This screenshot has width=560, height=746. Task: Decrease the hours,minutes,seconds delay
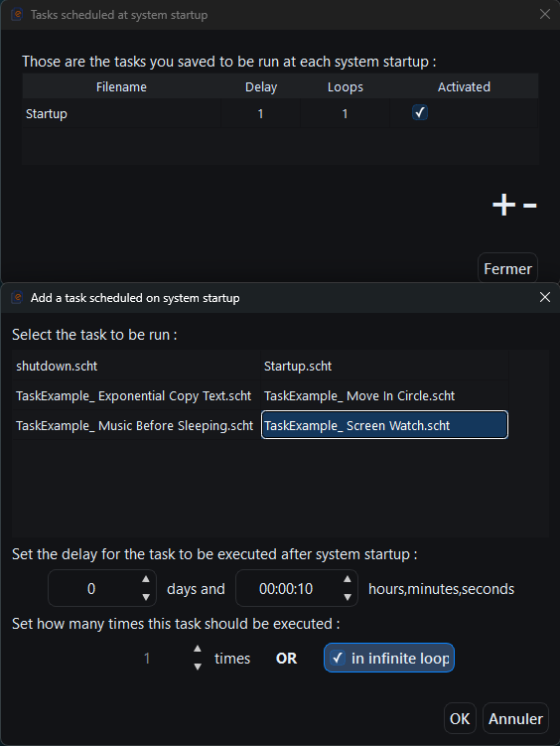(348, 597)
